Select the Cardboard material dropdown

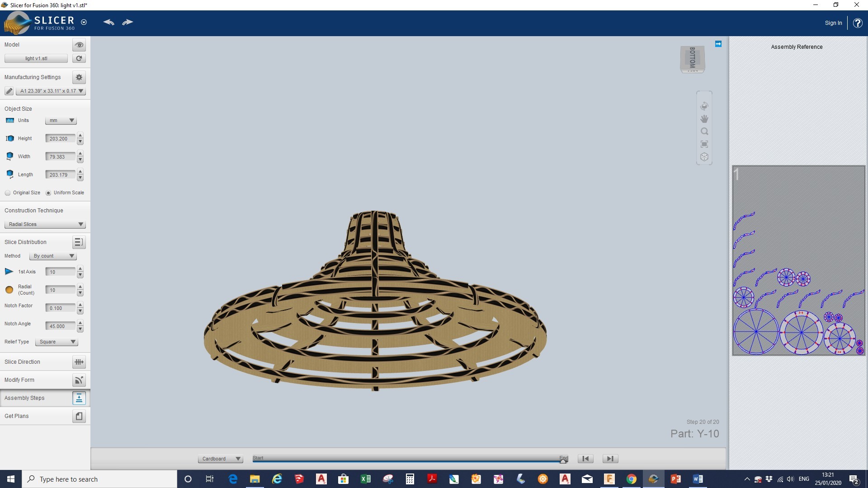click(x=221, y=458)
